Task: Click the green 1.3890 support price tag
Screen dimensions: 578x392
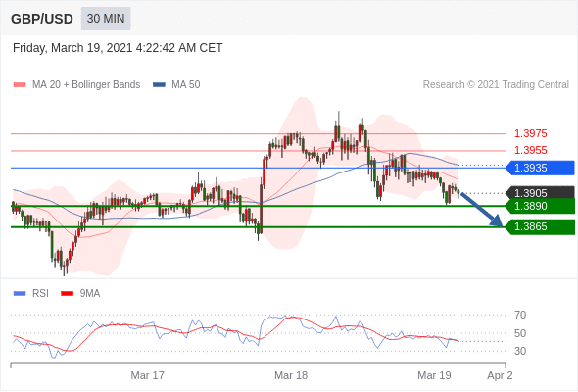Action: coord(540,206)
